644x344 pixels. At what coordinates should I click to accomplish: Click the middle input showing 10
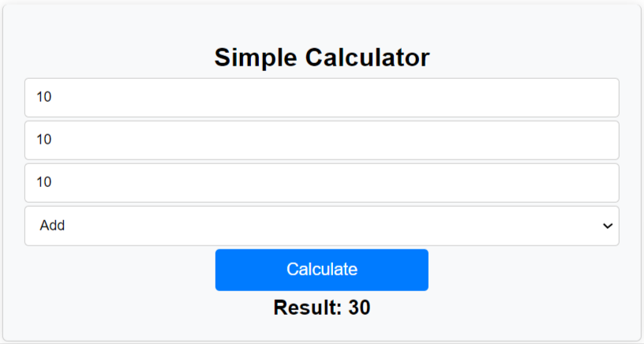pos(321,140)
